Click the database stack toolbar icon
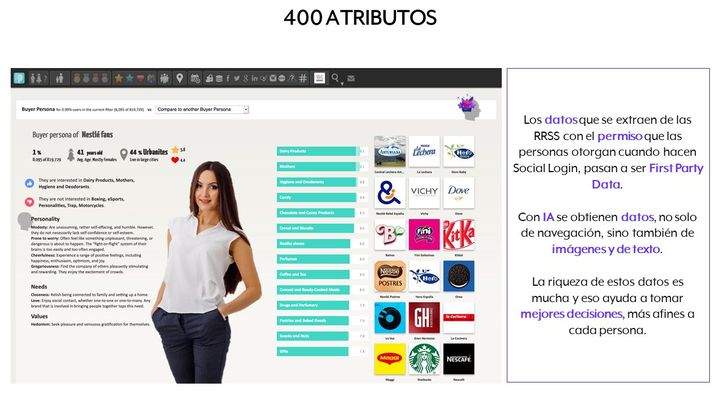 pos(219,79)
